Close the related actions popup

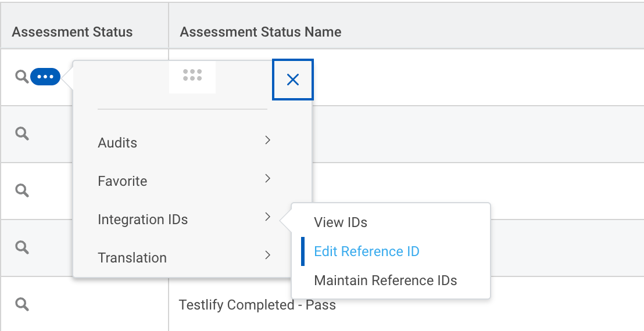tap(293, 80)
